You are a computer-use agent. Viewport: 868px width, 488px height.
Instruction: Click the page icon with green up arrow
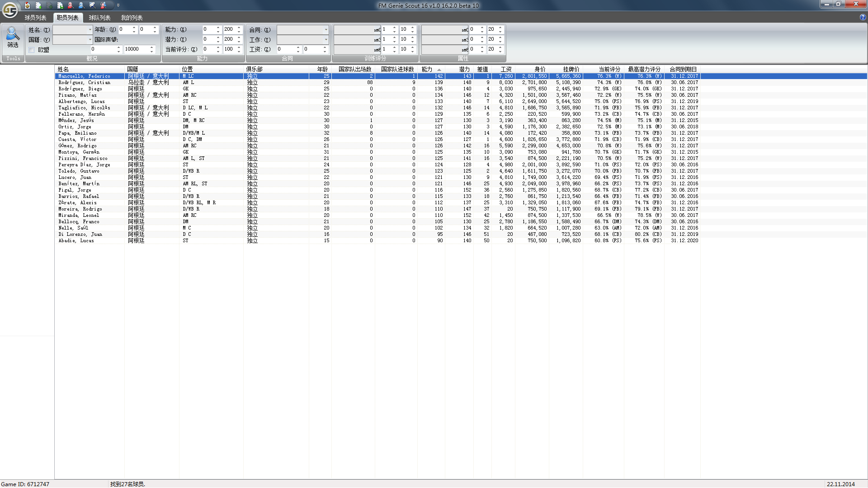coord(38,5)
